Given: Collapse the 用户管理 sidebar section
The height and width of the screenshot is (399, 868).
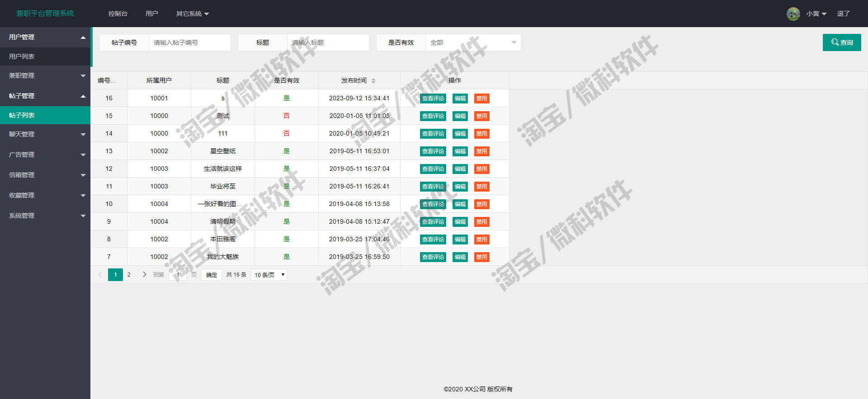Looking at the screenshot, I should click(45, 37).
